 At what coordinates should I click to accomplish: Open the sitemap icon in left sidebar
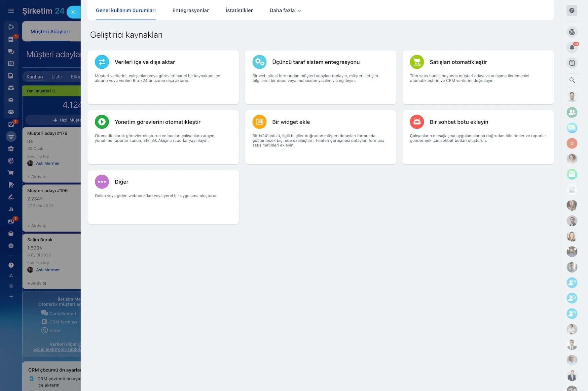(11, 276)
